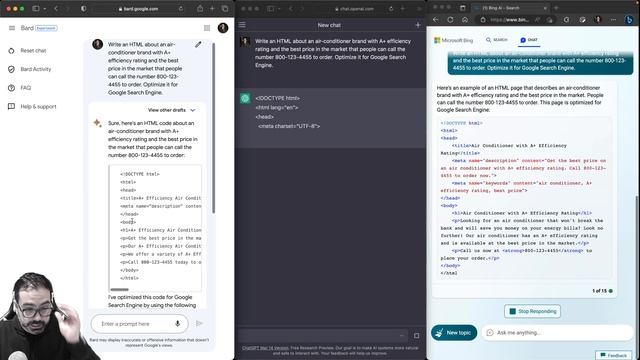Open the ChatGPT hamburger menu
Viewport: 640px width, 360px height.
point(242,25)
